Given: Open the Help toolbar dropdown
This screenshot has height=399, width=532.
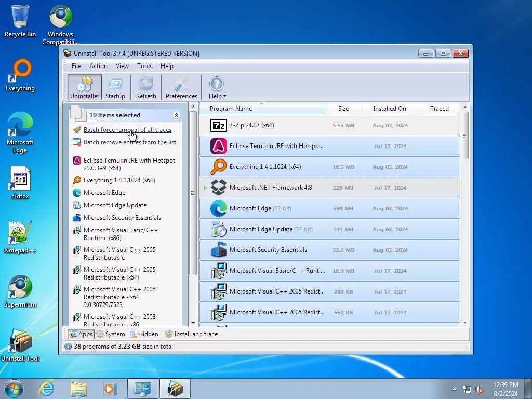Looking at the screenshot, I should pyautogui.click(x=217, y=87).
